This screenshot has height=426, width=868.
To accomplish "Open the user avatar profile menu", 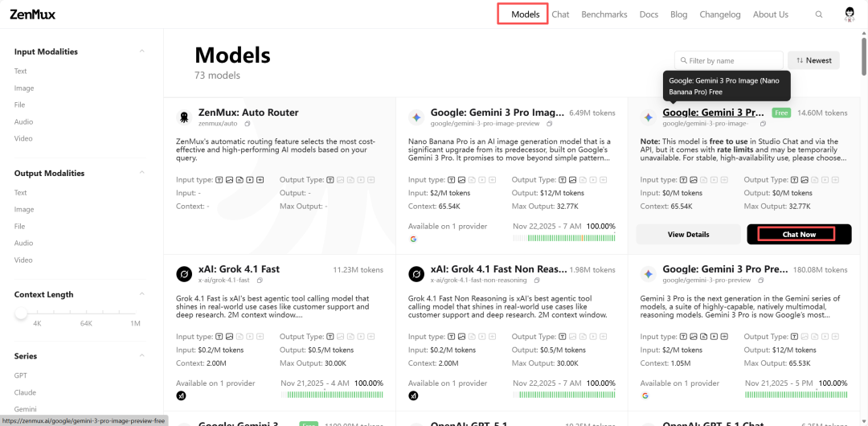I will coord(850,14).
